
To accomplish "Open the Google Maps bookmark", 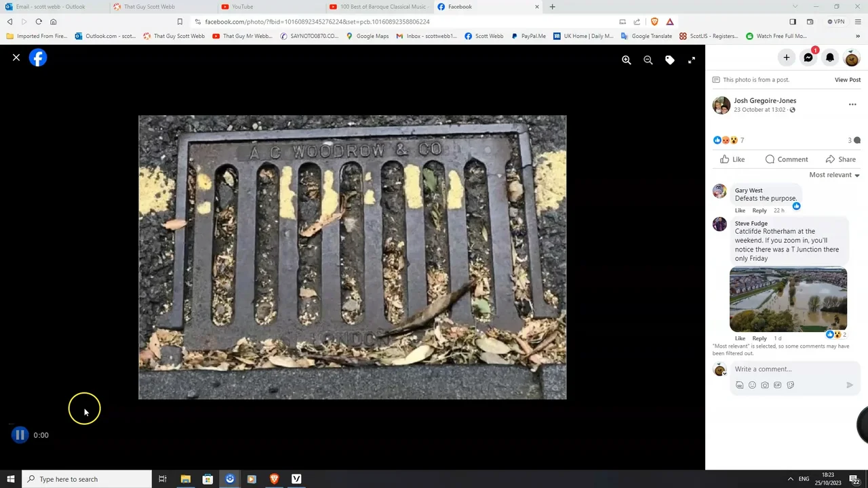I will pyautogui.click(x=368, y=36).
